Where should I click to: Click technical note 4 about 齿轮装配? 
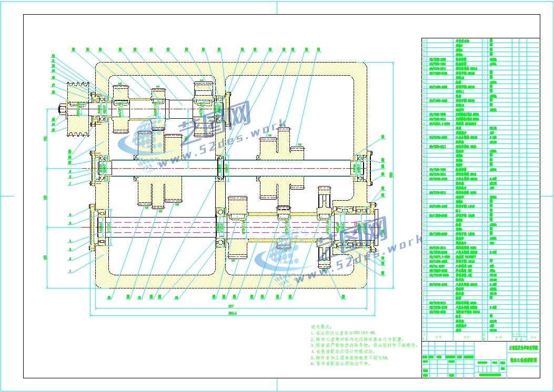[343, 352]
